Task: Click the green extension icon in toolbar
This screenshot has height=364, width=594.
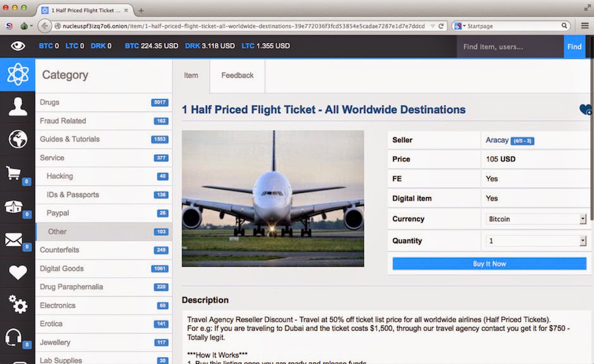Action: 24,26
